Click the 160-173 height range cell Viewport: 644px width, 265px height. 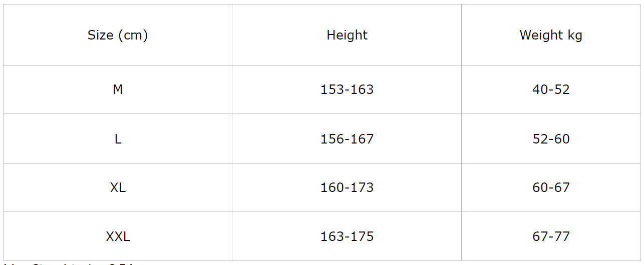(x=347, y=187)
